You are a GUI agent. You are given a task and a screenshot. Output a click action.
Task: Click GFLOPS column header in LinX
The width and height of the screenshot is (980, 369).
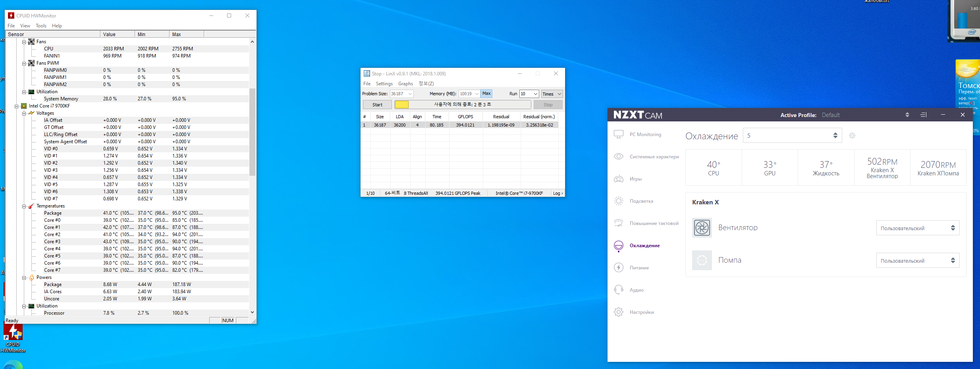click(465, 117)
